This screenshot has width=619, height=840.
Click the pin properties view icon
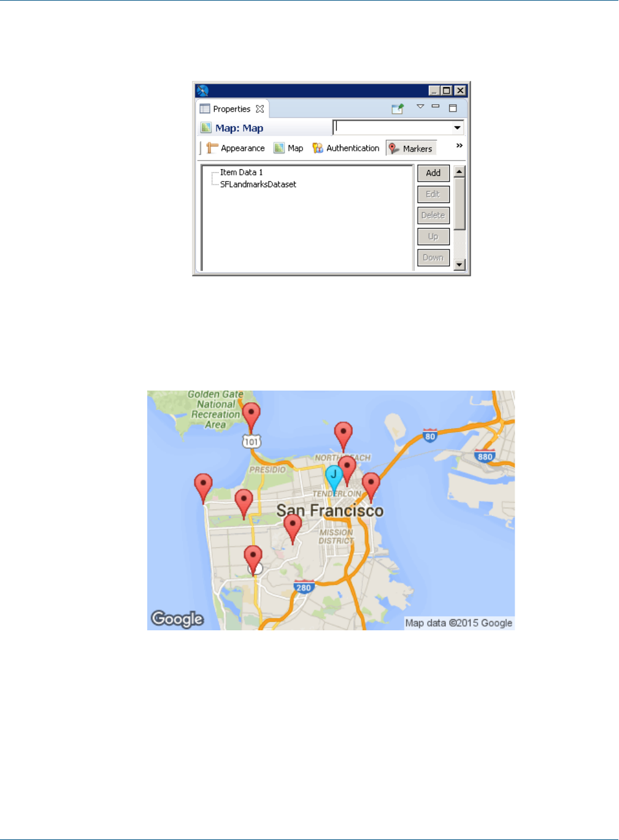398,109
